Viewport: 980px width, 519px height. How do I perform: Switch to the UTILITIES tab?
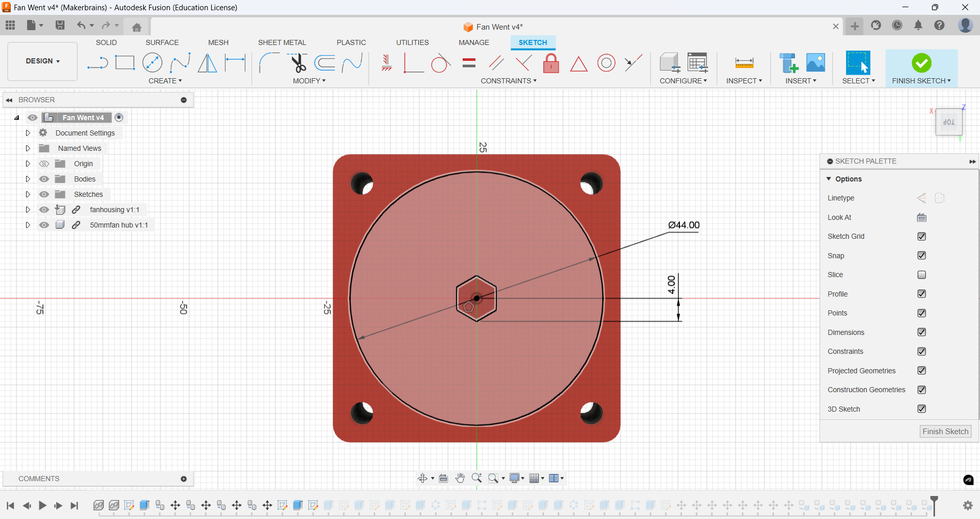tap(412, 42)
